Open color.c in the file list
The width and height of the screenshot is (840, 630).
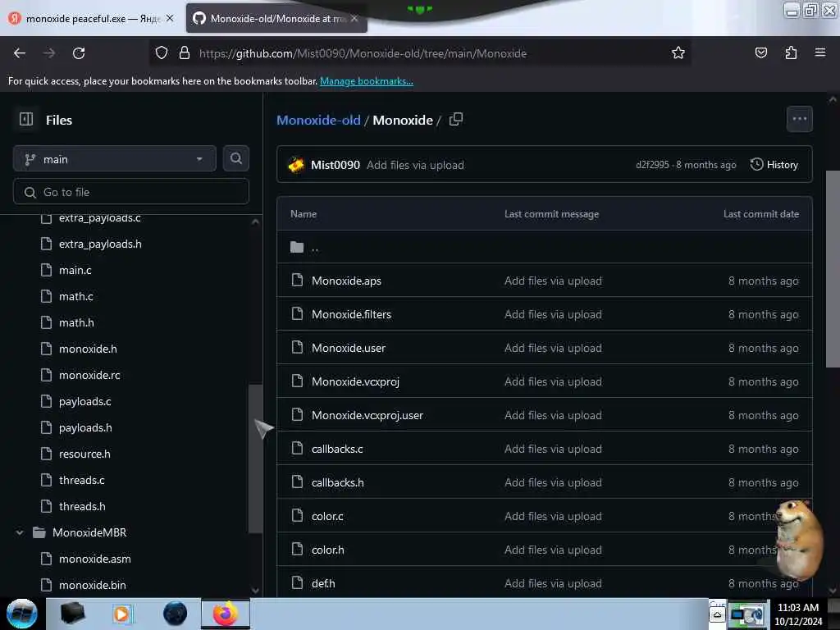click(x=327, y=517)
